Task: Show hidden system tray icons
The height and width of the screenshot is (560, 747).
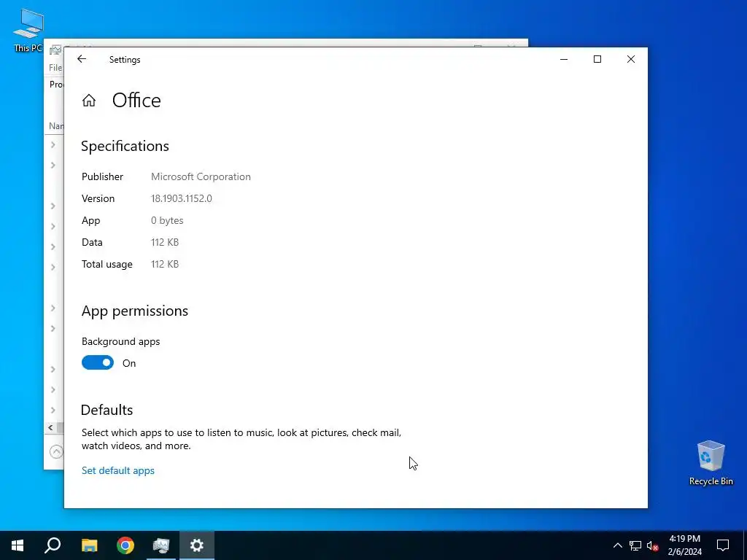Action: click(x=617, y=545)
